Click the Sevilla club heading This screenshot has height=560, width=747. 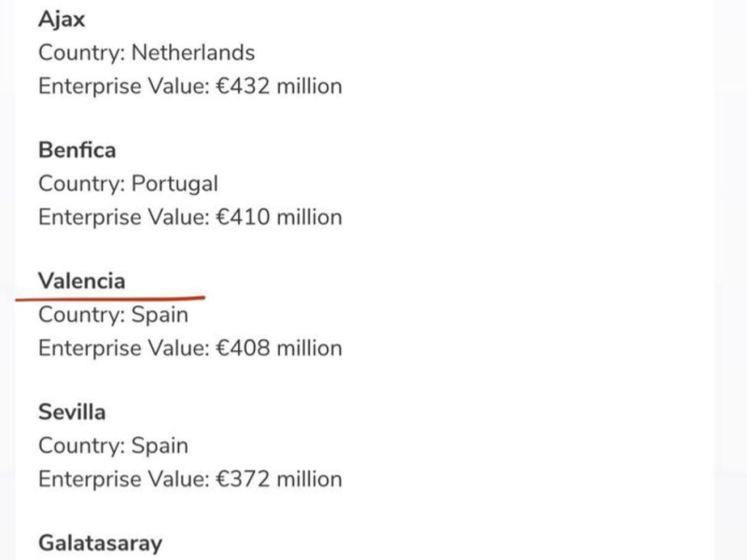72,412
